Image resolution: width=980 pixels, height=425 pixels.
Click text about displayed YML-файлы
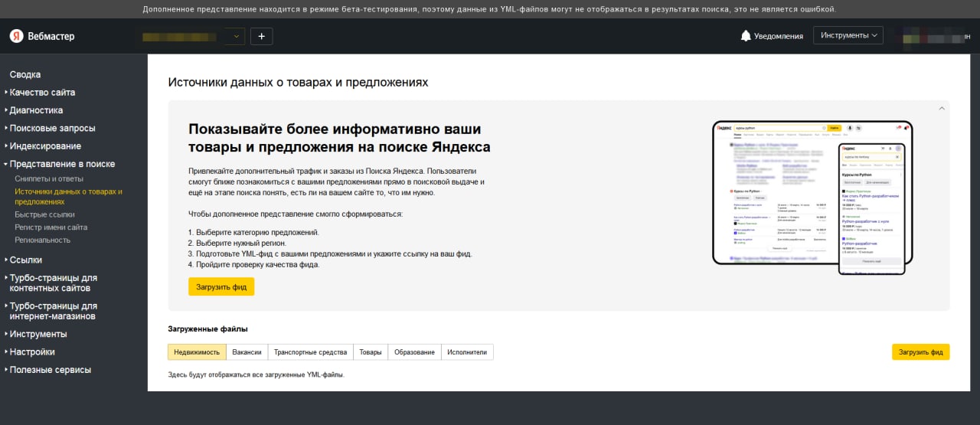pos(256,375)
